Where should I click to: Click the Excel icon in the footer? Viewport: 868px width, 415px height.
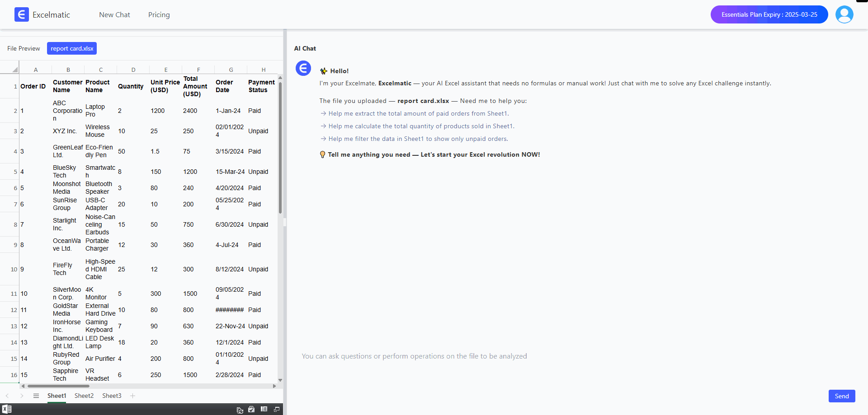7,409
